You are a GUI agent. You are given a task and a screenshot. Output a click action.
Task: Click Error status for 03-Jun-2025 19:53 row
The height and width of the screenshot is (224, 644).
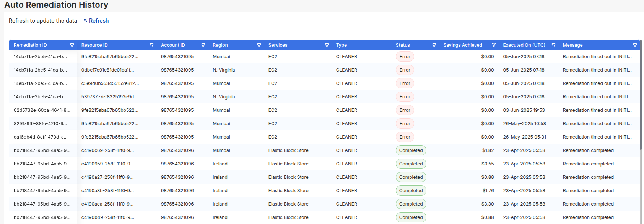tap(405, 110)
